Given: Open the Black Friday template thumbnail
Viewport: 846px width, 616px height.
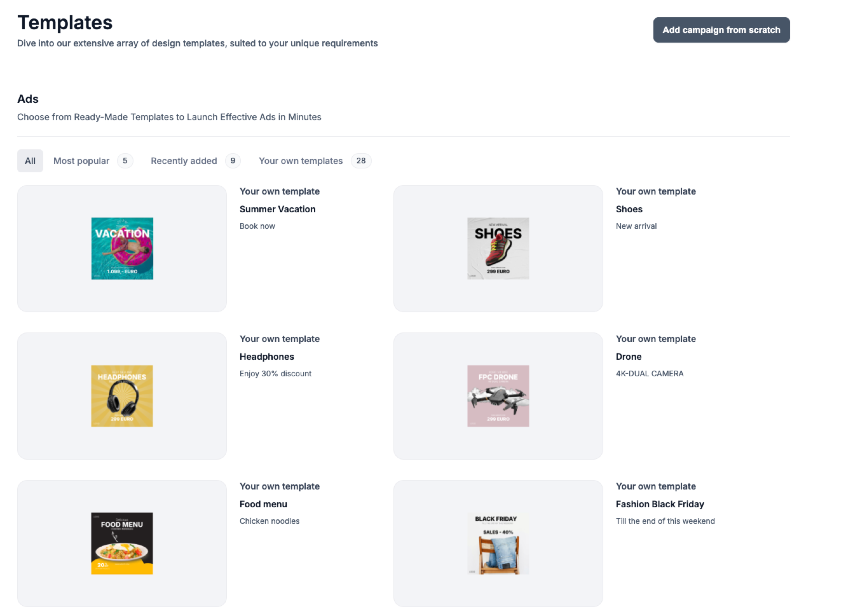Looking at the screenshot, I should tap(498, 543).
